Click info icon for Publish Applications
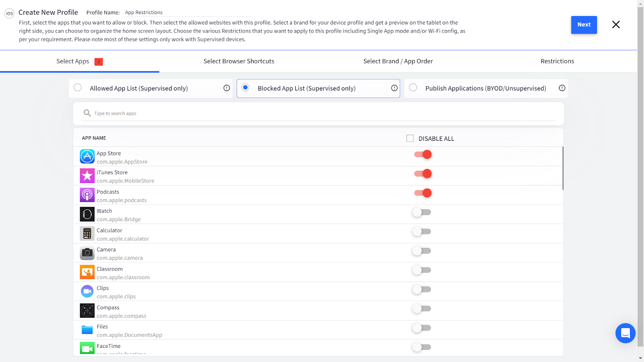 (x=562, y=88)
